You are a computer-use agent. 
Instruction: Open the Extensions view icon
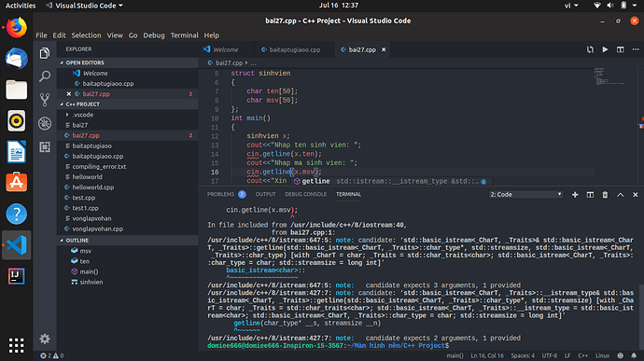point(45,147)
